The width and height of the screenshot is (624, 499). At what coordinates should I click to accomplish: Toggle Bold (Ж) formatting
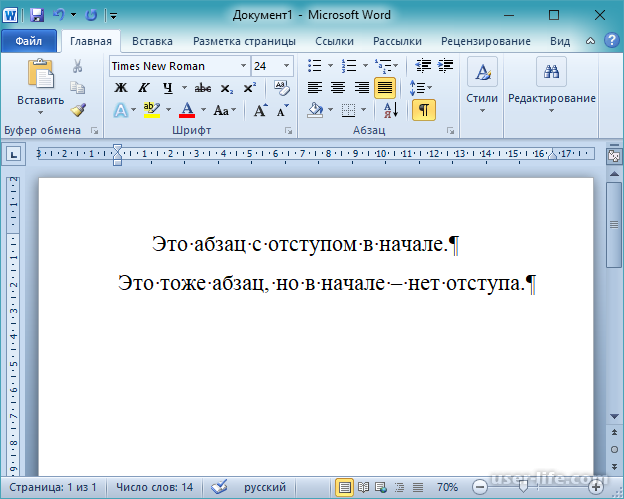[121, 88]
